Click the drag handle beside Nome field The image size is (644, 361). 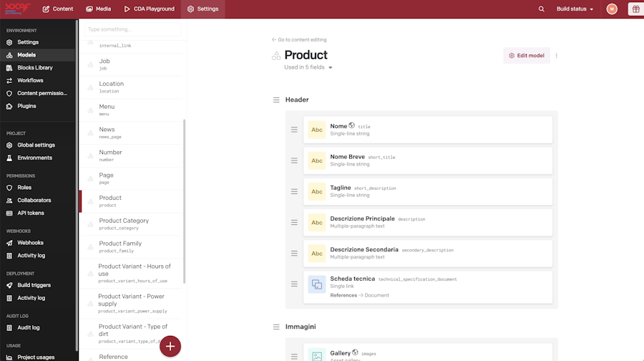pyautogui.click(x=294, y=130)
